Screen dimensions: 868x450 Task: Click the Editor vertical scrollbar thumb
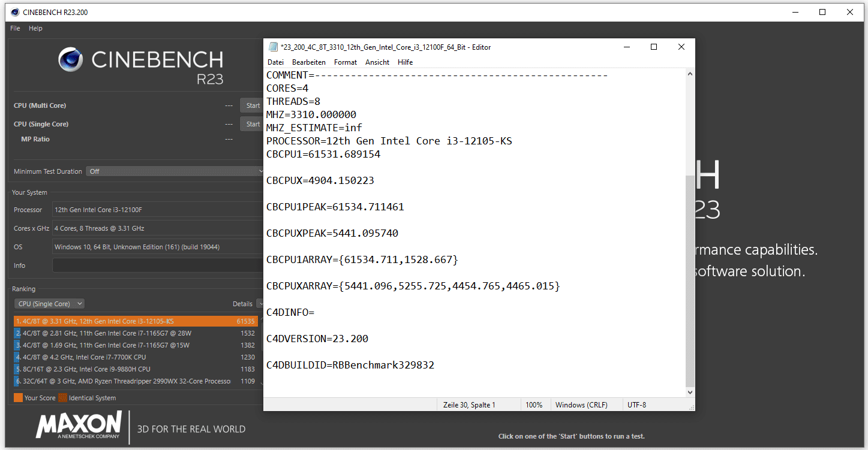(690, 280)
